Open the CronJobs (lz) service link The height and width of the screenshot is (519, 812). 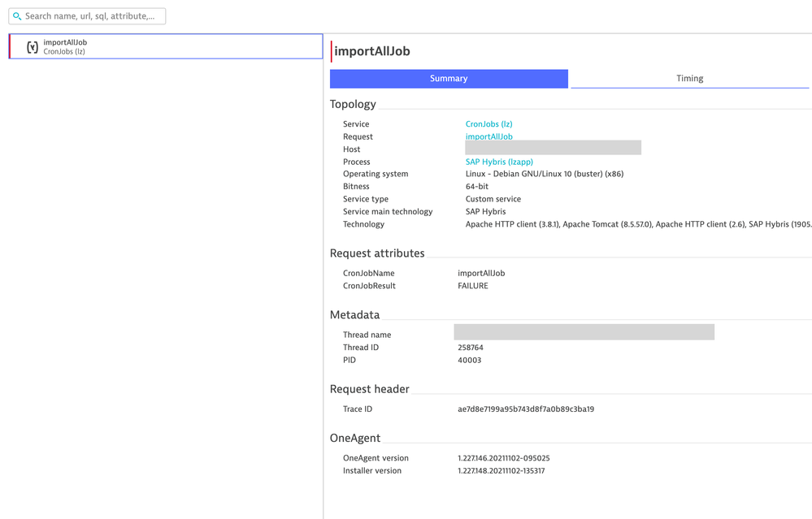[x=489, y=124]
